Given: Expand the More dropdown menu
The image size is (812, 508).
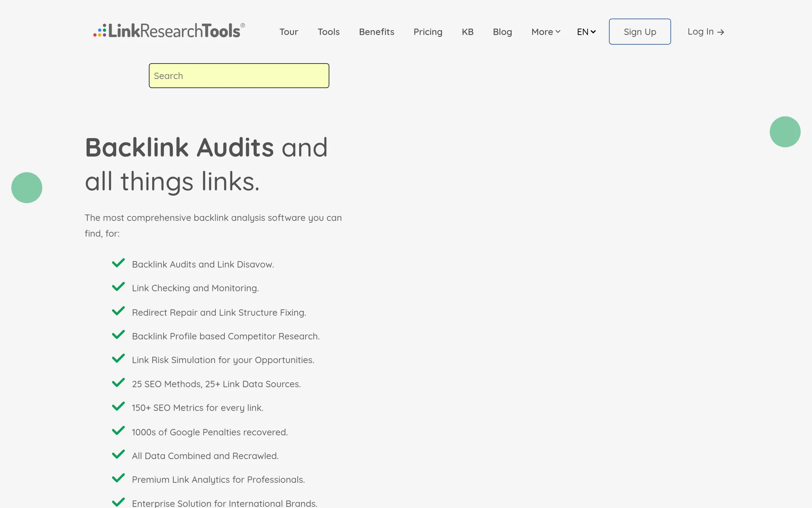Looking at the screenshot, I should point(546,32).
